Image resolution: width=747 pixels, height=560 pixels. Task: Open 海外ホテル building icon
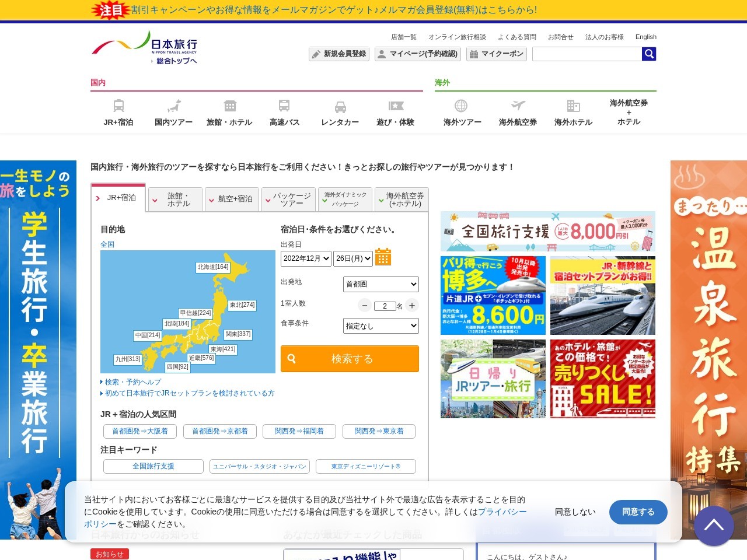574,106
